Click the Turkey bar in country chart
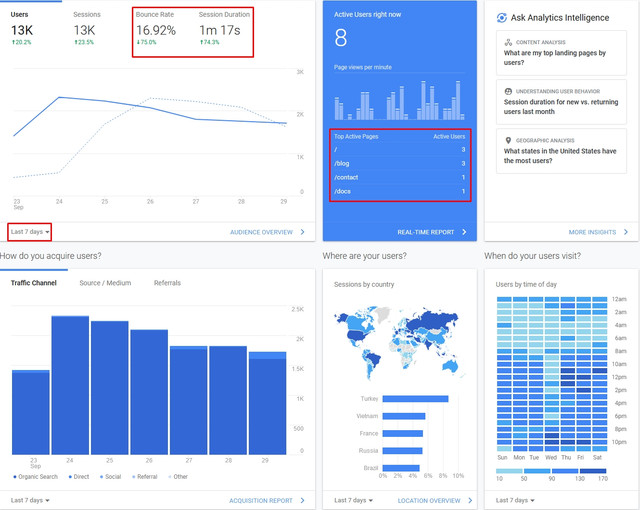640x510 pixels. (x=416, y=399)
